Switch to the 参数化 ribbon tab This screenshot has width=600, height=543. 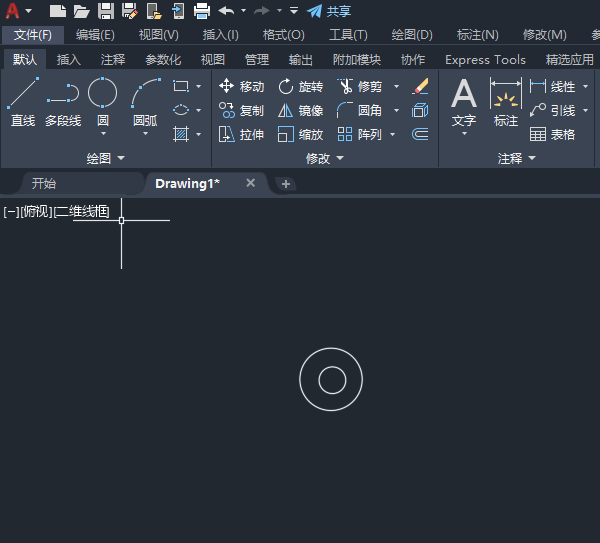coord(163,60)
